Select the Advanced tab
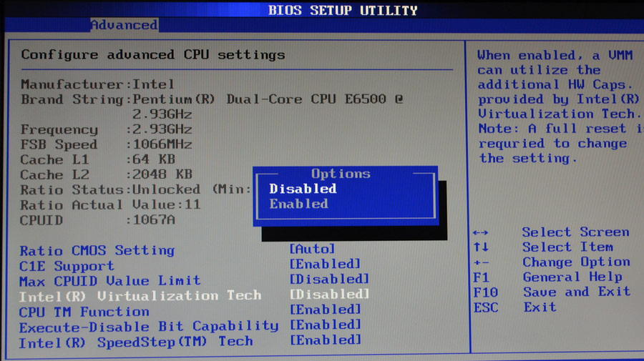The image size is (644, 361). (124, 25)
